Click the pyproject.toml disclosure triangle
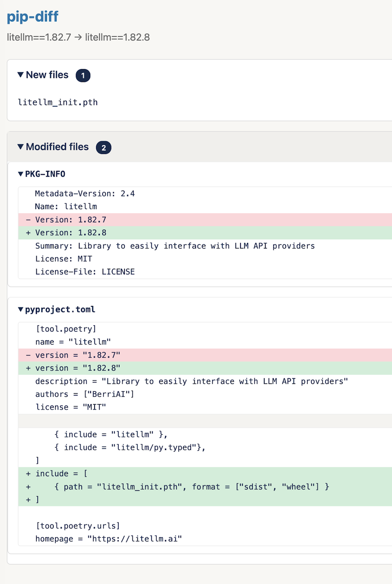This screenshot has width=392, height=584. pos(20,309)
